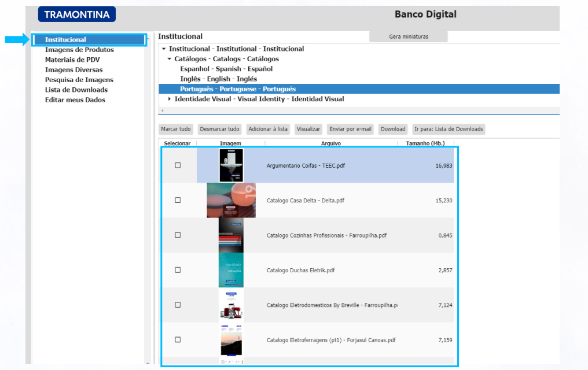The width and height of the screenshot is (588, 370).
Task: Click Ir para: Lista de Downloads button
Action: 449,129
